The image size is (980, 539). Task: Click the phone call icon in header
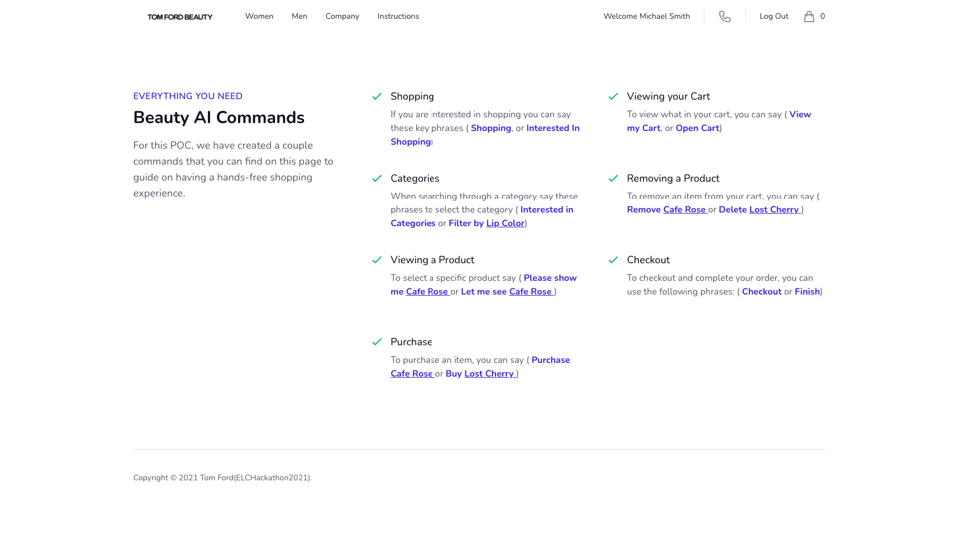click(724, 17)
